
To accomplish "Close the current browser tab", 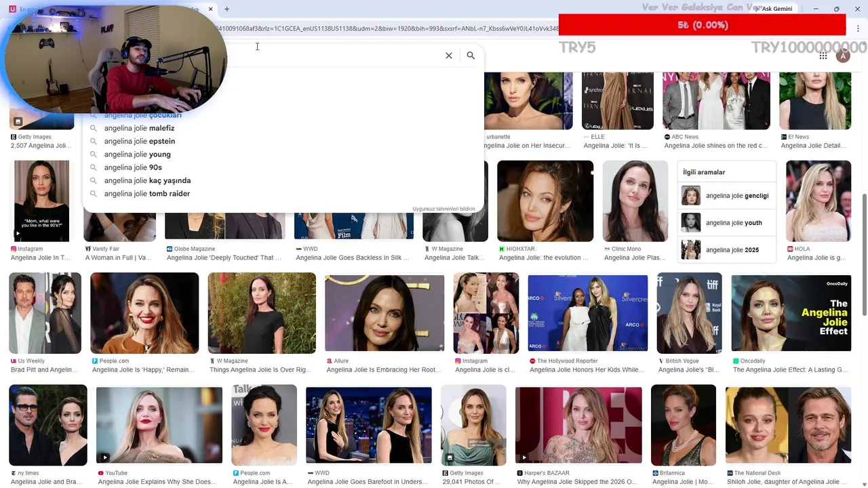I will 210,9.
